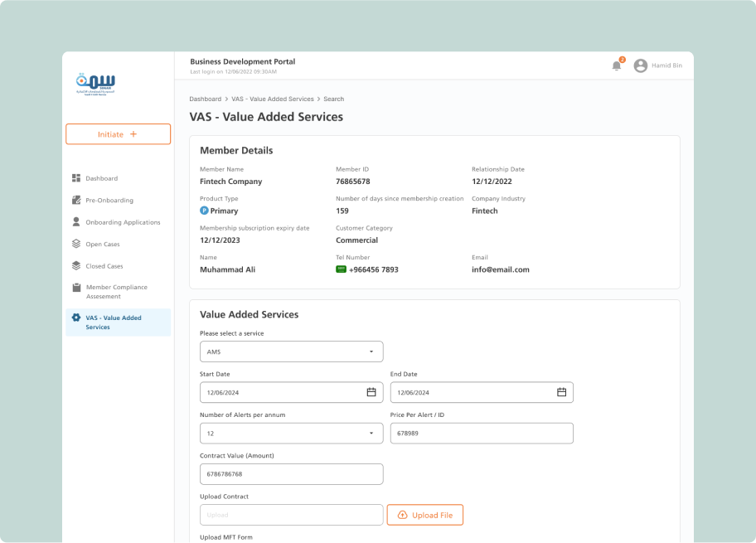Follow the Dashboard breadcrumb link
Viewport: 756px width, 543px height.
[205, 99]
